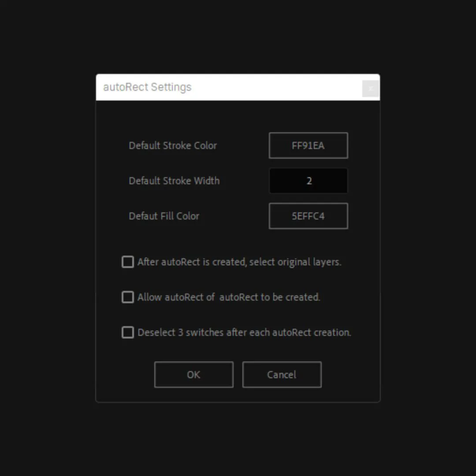Click the Defaut Fill Color label
476x476 pixels.
tap(164, 216)
